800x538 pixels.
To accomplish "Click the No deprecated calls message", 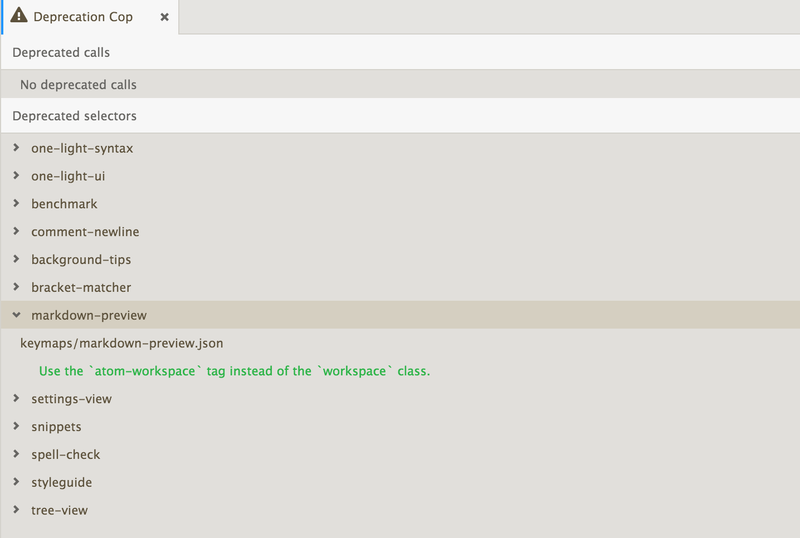I will click(x=79, y=85).
